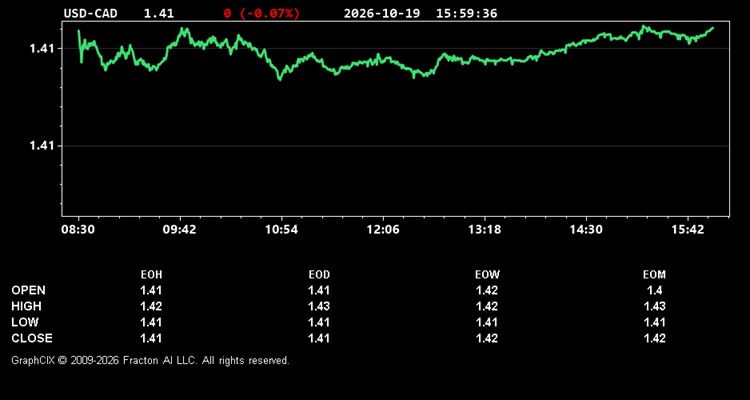Click the timestamp 15:59:36
750x400 pixels.
click(466, 13)
